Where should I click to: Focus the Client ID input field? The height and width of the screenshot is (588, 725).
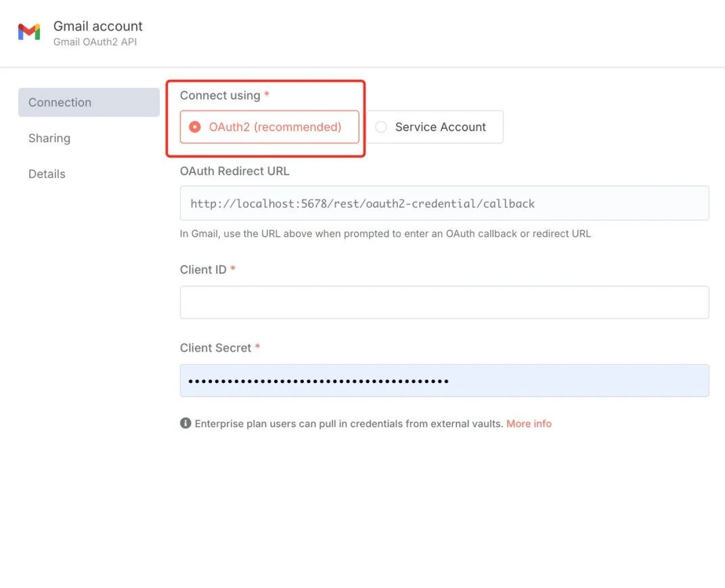pos(444,302)
